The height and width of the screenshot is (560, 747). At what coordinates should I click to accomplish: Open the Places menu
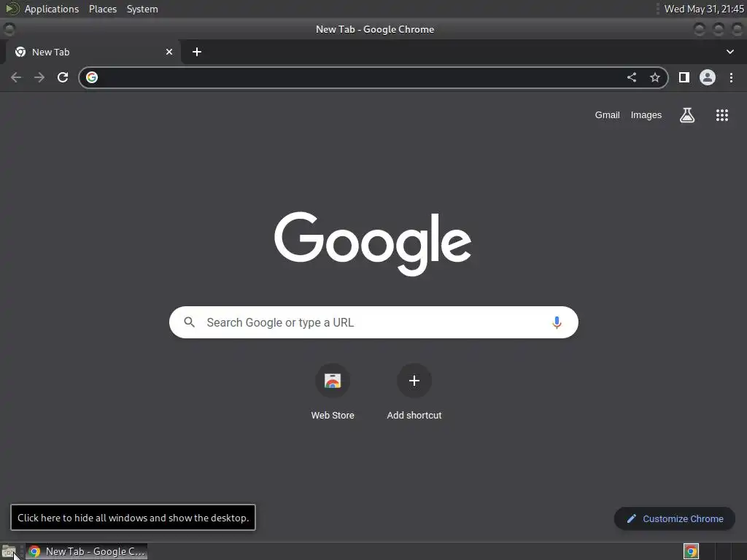(103, 9)
